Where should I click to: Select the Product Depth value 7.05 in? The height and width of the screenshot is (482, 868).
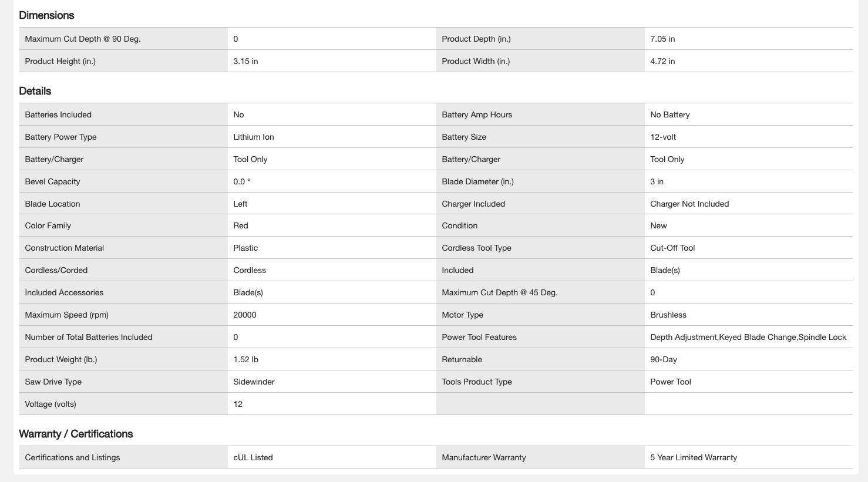pyautogui.click(x=662, y=39)
